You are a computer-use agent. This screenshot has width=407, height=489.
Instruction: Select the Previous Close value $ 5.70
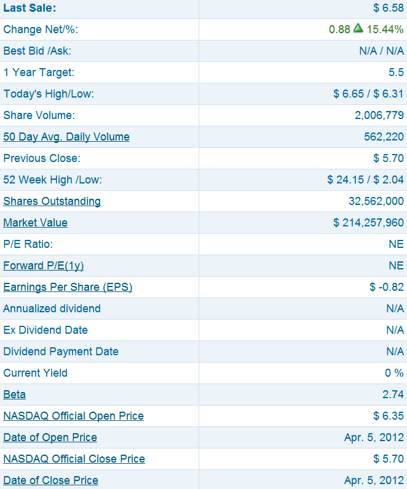[388, 158]
